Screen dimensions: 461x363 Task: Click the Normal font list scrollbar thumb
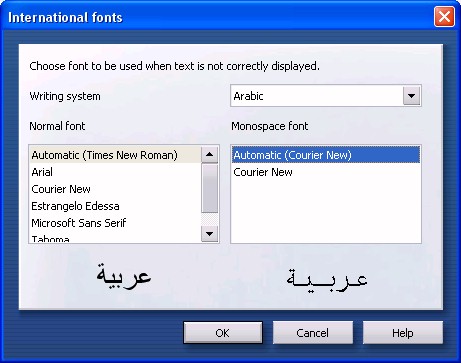pyautogui.click(x=210, y=188)
